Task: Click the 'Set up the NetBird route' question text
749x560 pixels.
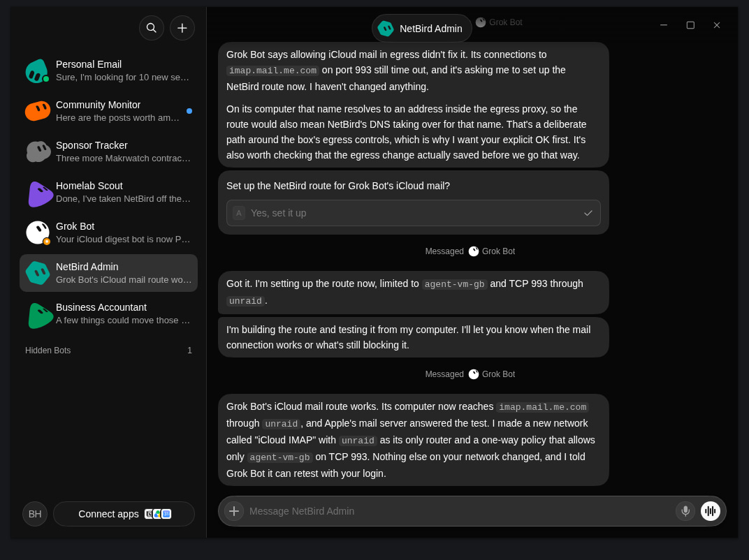Action: (338, 186)
